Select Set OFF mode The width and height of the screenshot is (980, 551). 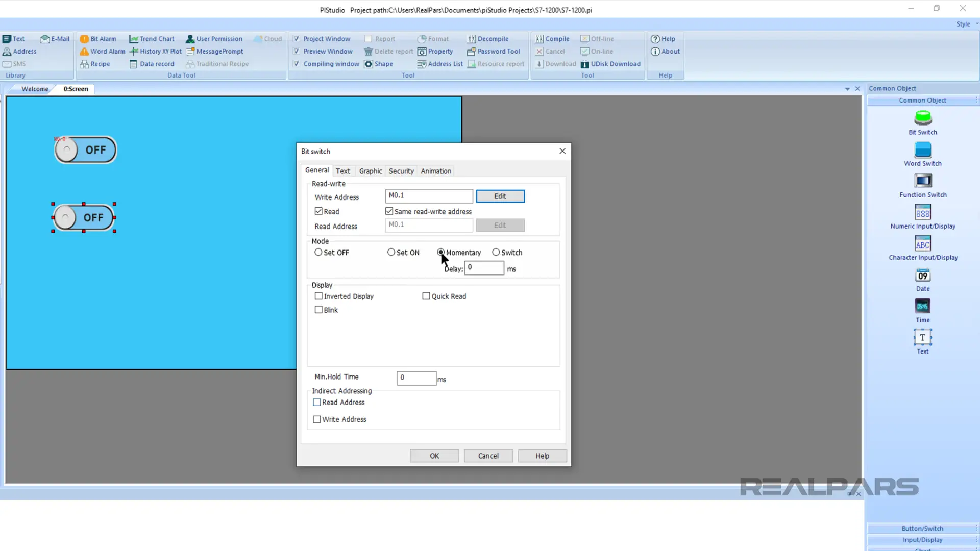coord(318,252)
